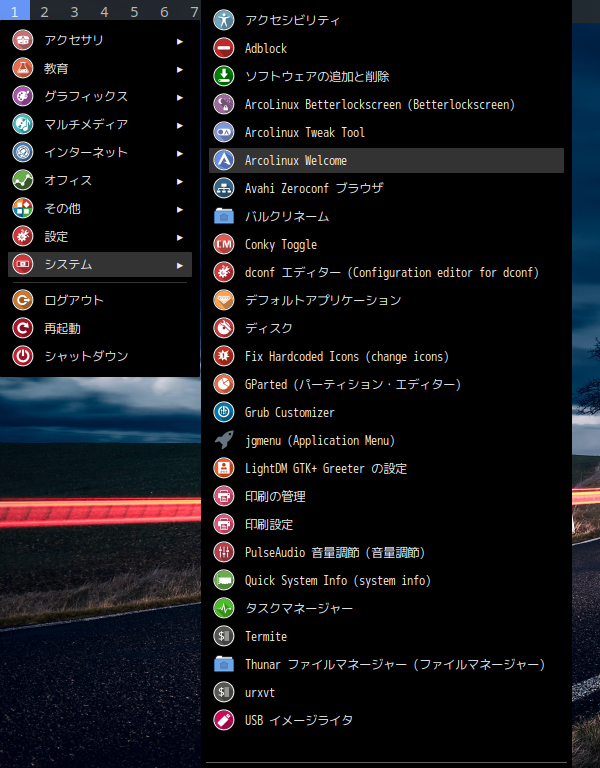Open the アクセサリ category
Viewport: 600px width, 768px height.
(100, 40)
